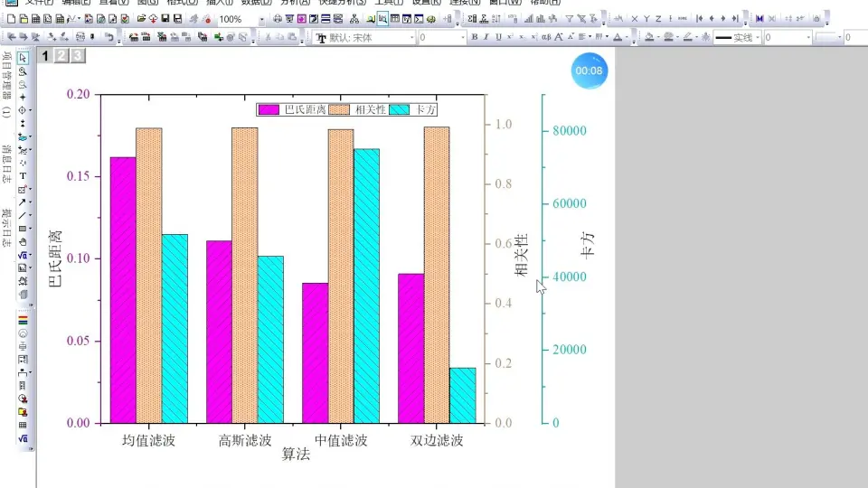
Task: Click the tall cyan 卡方 bar of 中值滤波
Action: (366, 286)
